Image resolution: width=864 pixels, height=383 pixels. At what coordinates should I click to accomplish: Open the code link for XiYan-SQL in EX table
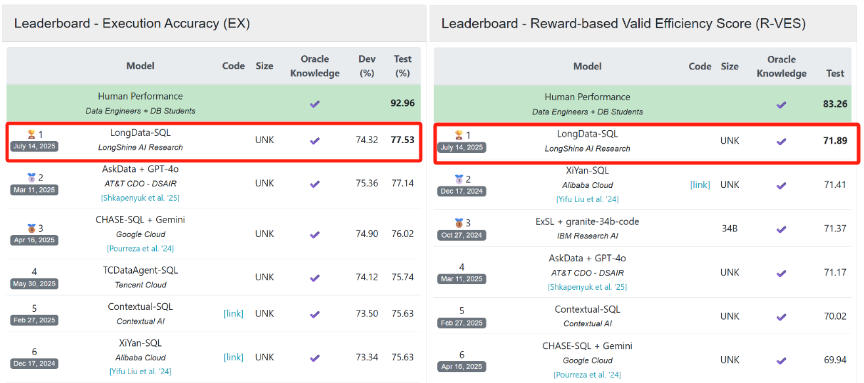pyautogui.click(x=233, y=357)
